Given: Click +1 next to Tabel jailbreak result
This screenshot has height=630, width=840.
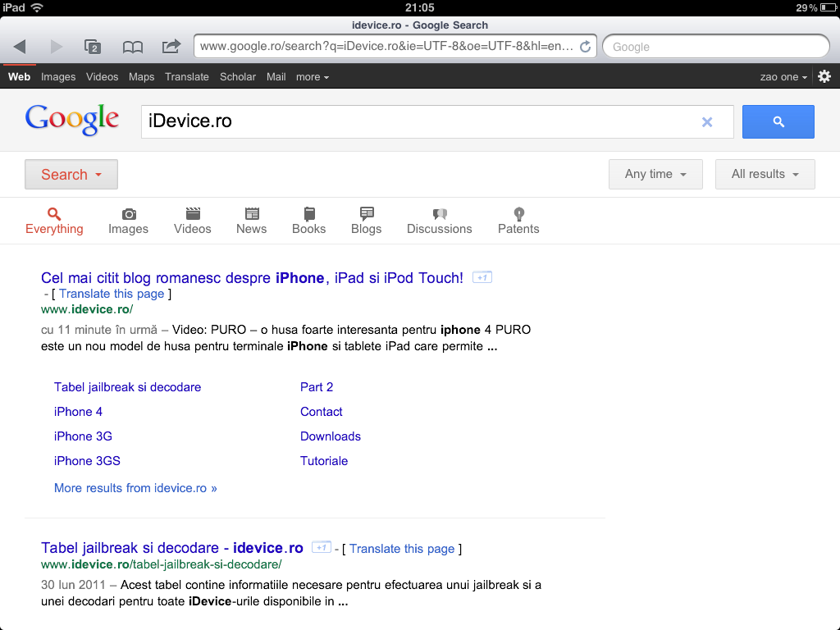Looking at the screenshot, I should point(322,547).
